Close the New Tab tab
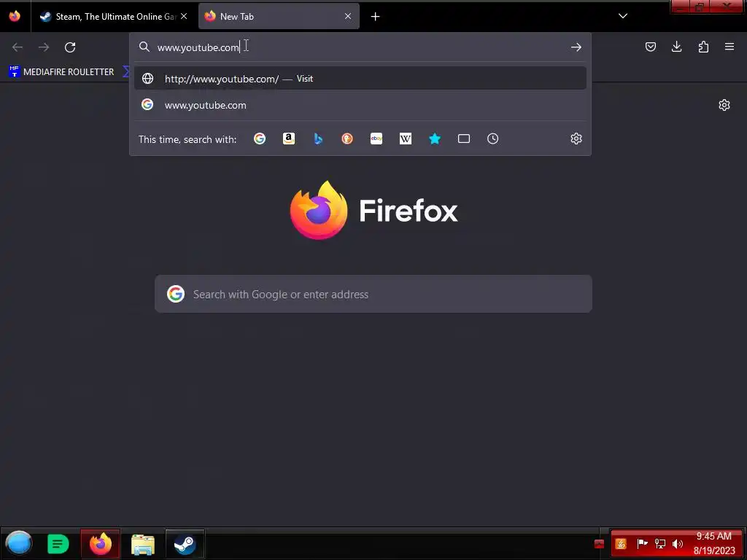The image size is (747, 560). (348, 16)
